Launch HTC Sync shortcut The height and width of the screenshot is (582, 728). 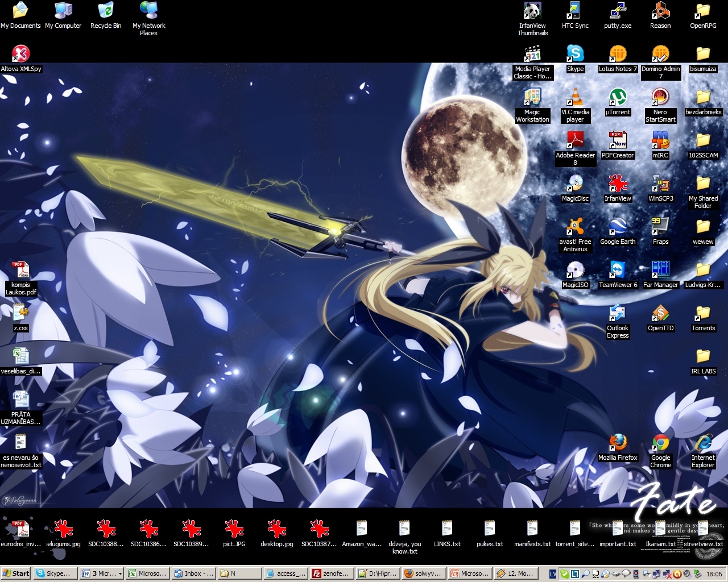[575, 15]
